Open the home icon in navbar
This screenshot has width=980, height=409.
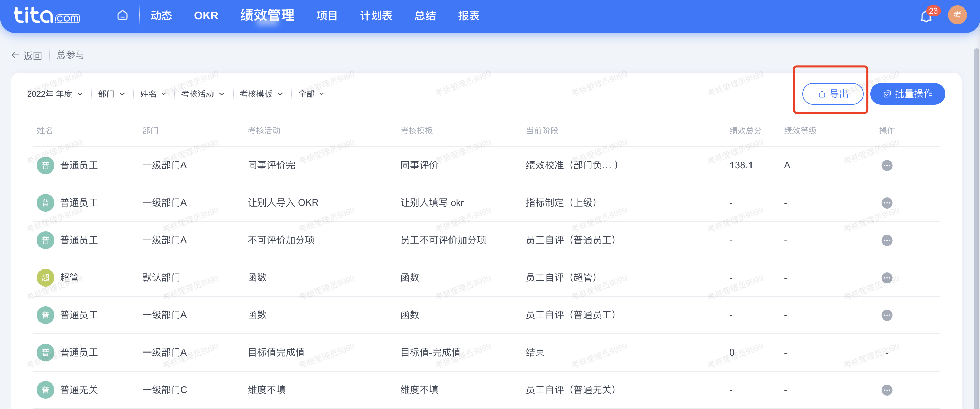click(123, 15)
